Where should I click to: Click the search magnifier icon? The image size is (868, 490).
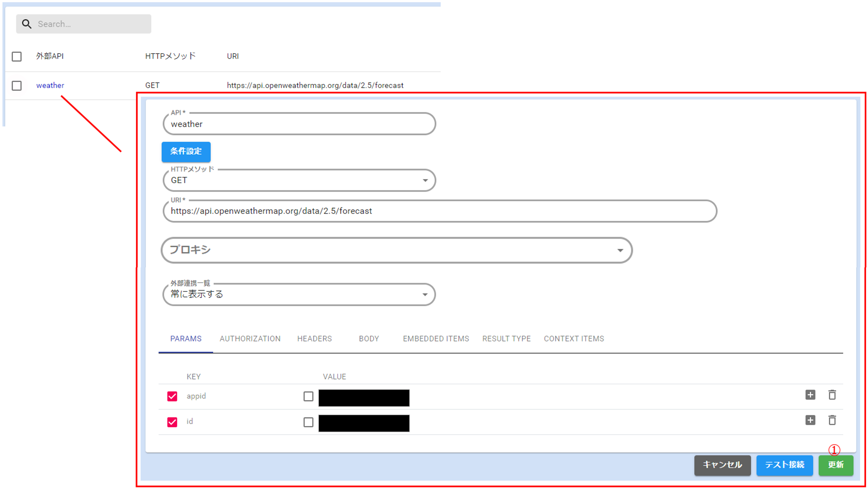click(27, 24)
